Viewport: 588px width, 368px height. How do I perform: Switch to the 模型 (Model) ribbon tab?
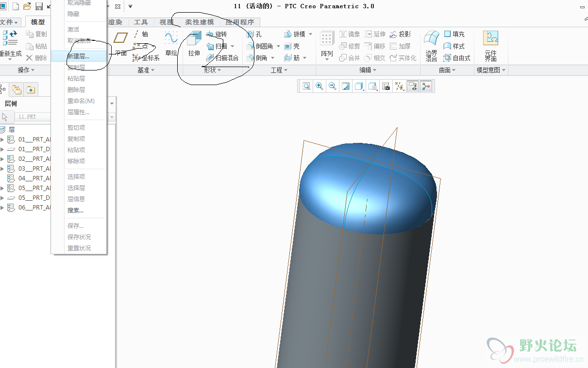[38, 22]
